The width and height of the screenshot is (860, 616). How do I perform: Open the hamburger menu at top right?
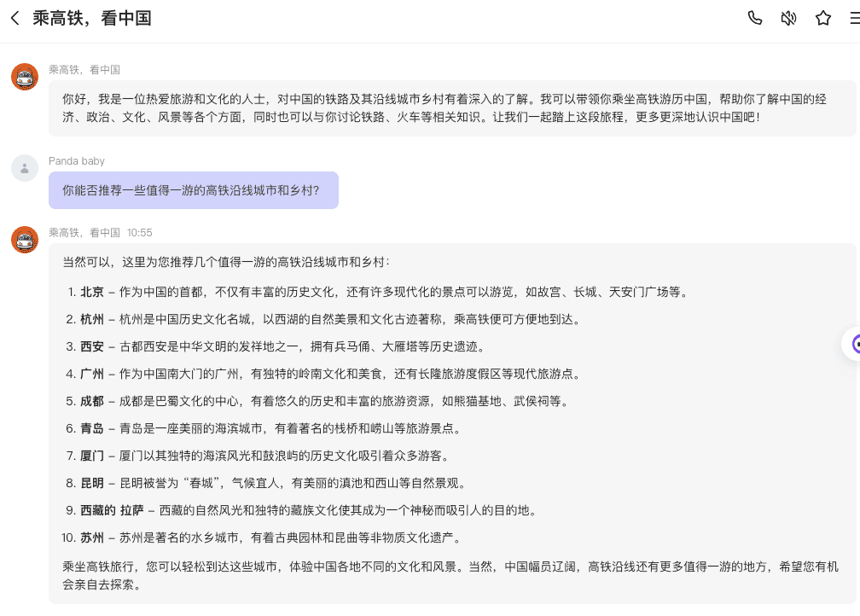(x=853, y=18)
